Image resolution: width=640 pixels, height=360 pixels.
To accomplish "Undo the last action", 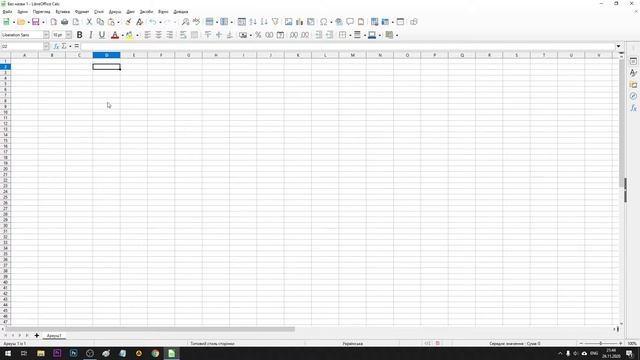I will pyautogui.click(x=153, y=22).
